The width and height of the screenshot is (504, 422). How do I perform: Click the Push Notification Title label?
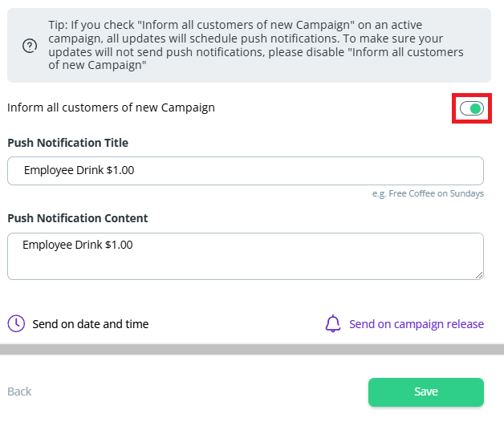(x=67, y=143)
